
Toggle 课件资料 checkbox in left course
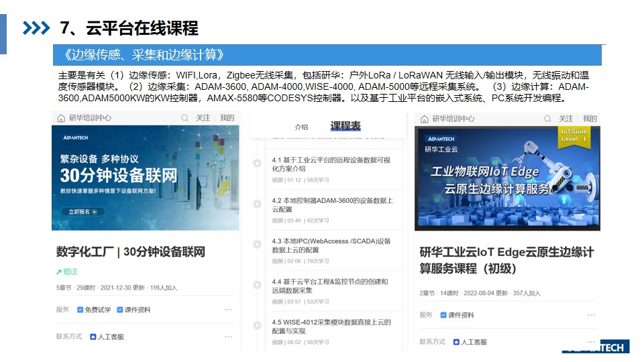click(x=120, y=310)
